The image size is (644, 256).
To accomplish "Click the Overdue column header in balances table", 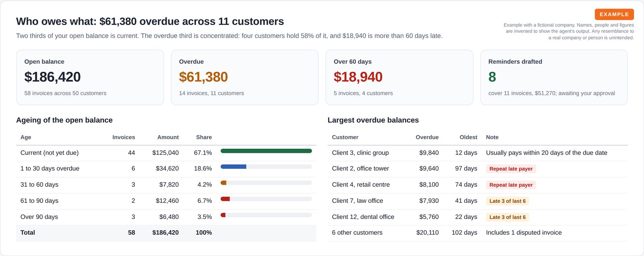I will click(x=427, y=137).
